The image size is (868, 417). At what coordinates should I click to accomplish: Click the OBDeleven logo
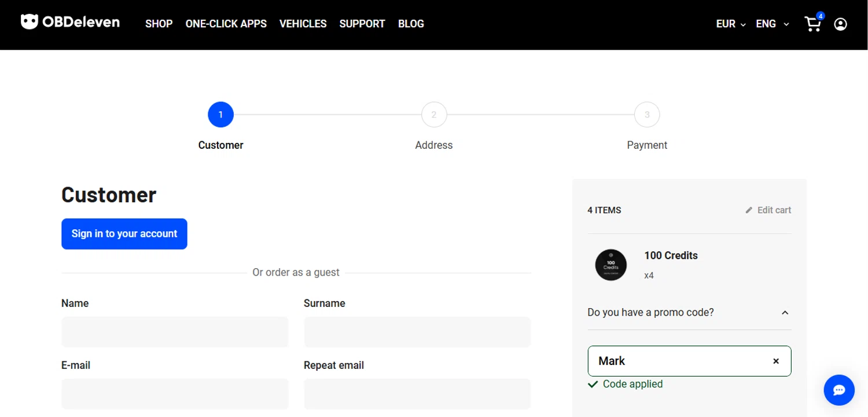tap(70, 23)
